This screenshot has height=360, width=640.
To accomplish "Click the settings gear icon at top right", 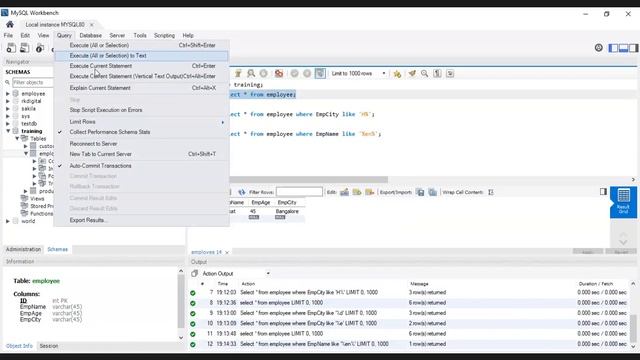I will (598, 48).
